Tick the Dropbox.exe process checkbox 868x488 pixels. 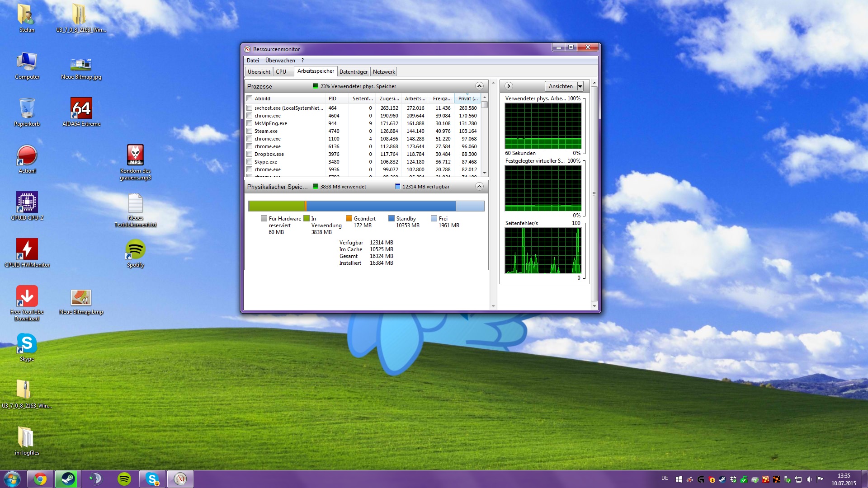249,154
